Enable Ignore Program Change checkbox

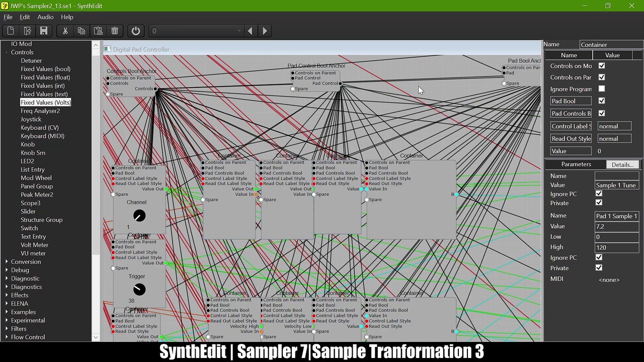click(x=602, y=89)
